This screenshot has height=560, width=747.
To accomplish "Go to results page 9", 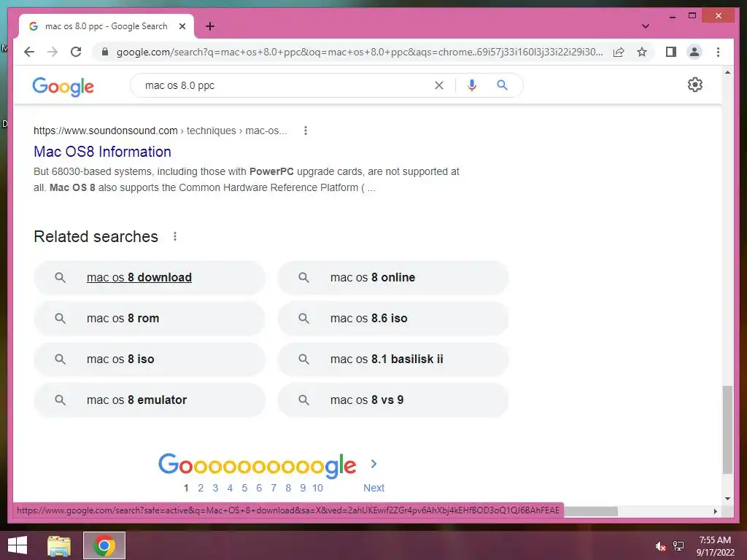I will coord(303,488).
